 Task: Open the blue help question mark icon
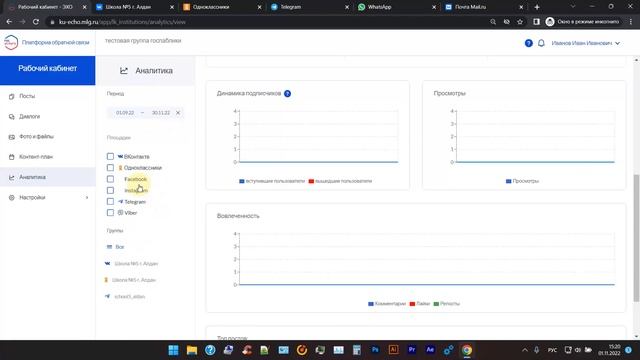click(x=529, y=43)
